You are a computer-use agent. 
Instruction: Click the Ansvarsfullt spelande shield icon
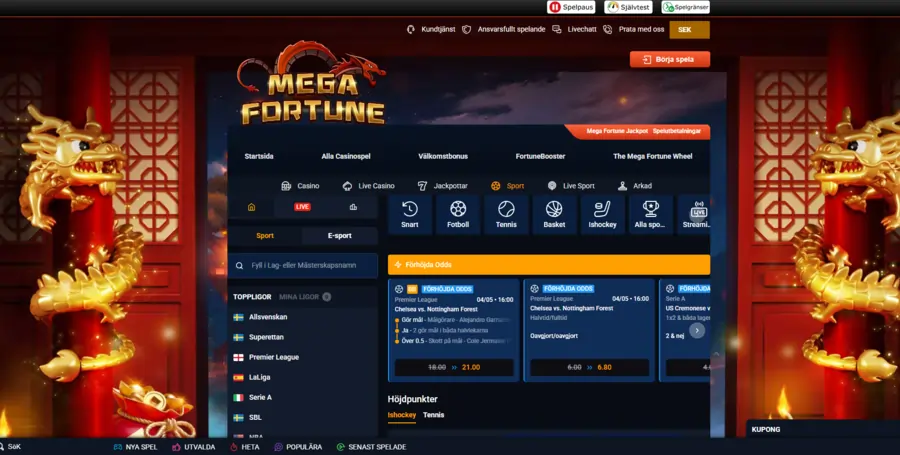[467, 29]
